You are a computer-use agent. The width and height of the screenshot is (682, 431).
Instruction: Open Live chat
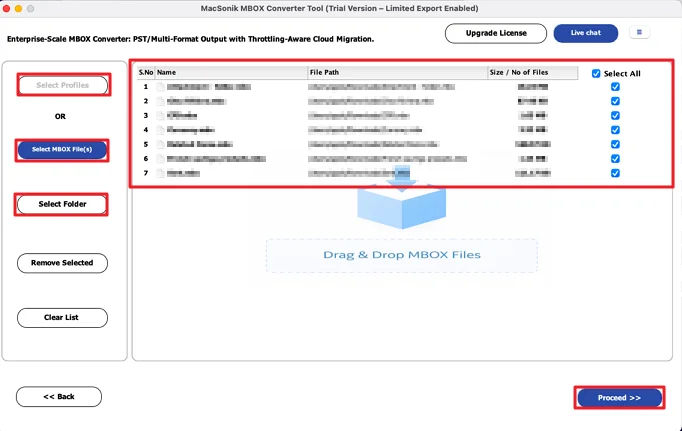(x=585, y=33)
